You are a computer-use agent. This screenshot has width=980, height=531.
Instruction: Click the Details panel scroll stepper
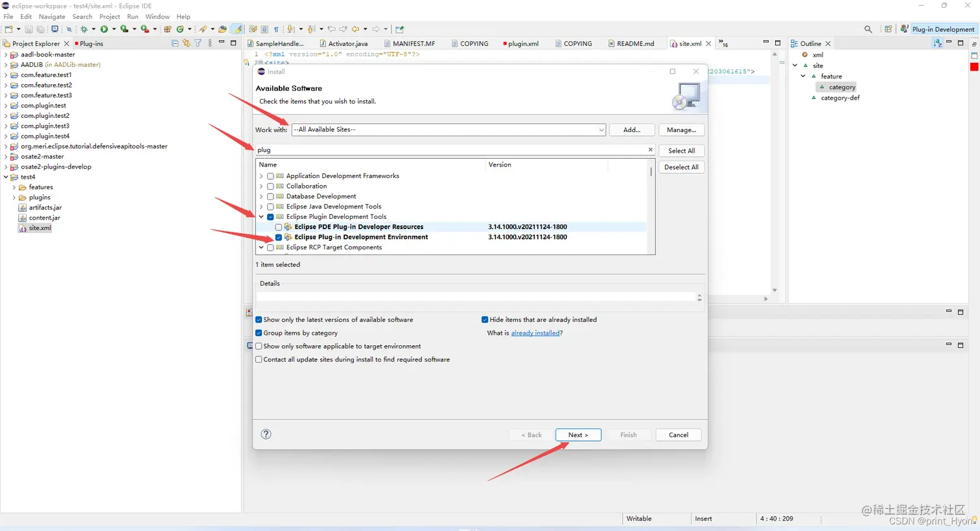point(699,297)
